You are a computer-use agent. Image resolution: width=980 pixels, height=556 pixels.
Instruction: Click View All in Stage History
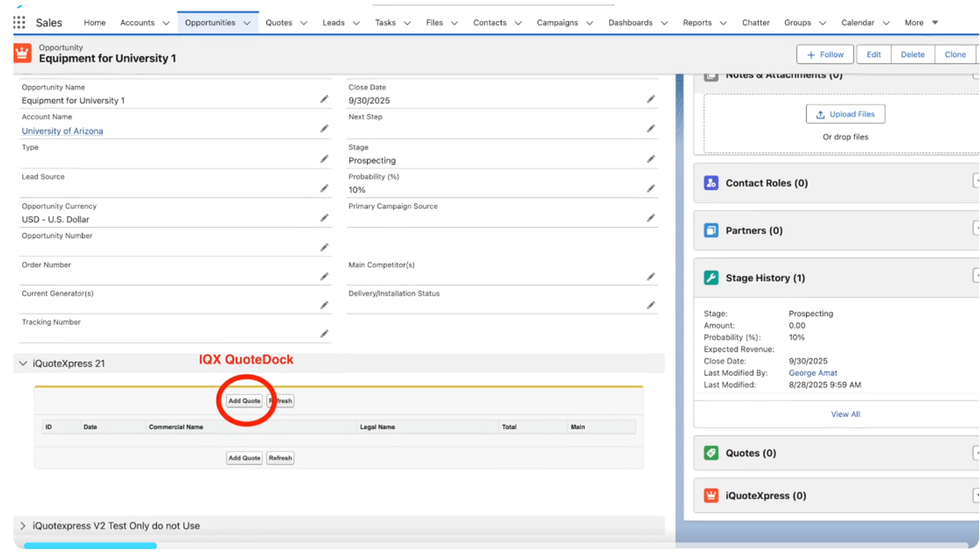pos(845,414)
